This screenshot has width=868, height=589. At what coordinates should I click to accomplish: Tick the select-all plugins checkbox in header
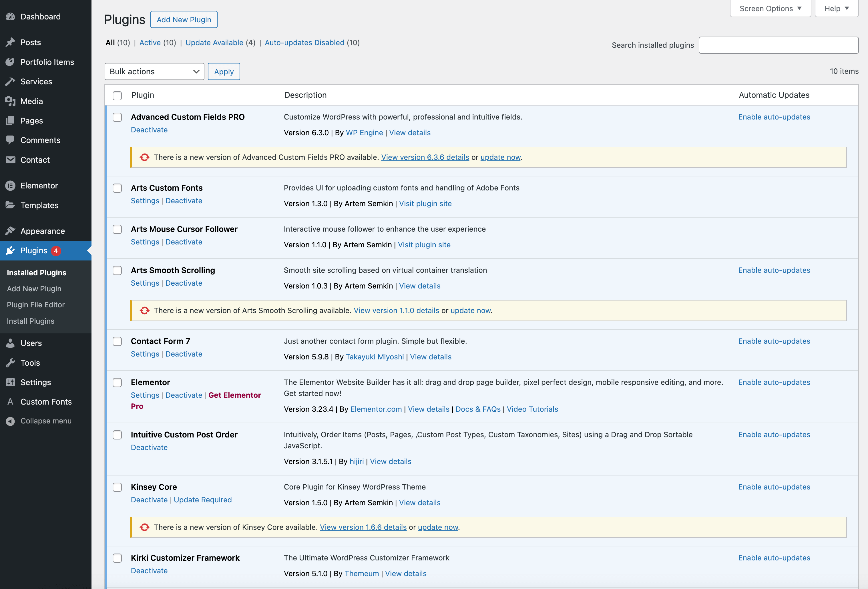point(117,95)
